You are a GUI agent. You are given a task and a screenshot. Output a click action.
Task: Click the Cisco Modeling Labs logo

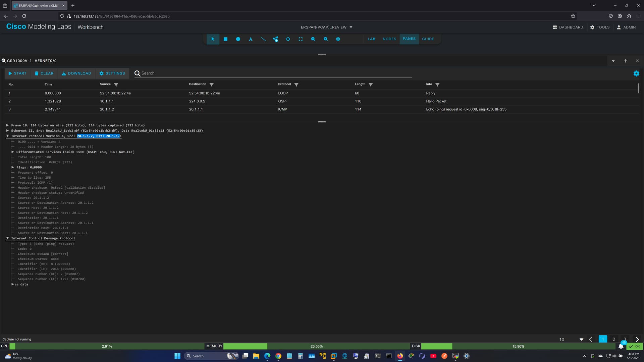(39, 27)
